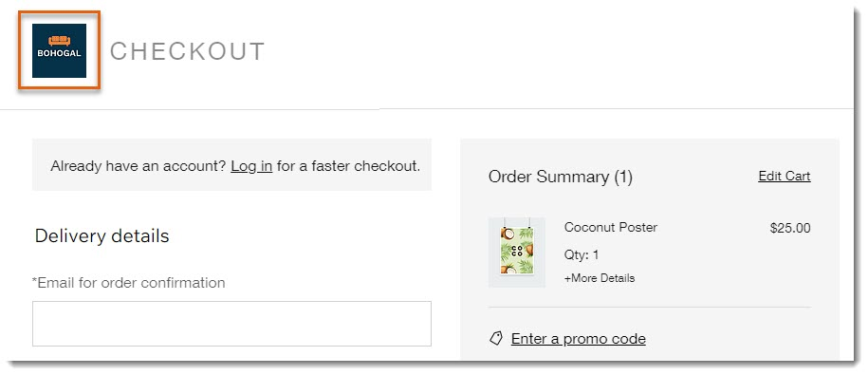The width and height of the screenshot is (868, 375).
Task: Click the divider line above promo code
Action: click(x=649, y=307)
